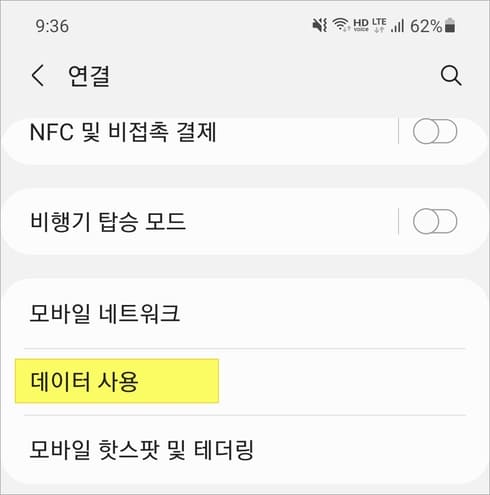Tap divider beside airplane mode toggle

click(398, 222)
